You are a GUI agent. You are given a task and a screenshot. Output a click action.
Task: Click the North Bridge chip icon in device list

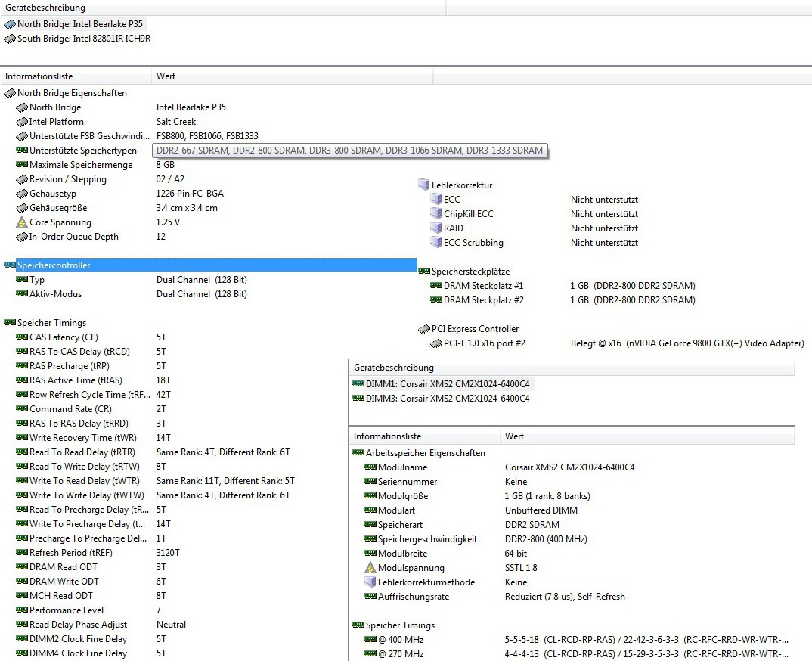pos(10,24)
